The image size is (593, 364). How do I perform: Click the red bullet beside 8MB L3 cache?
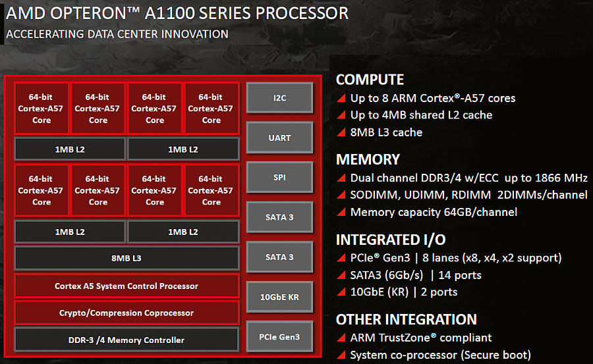tap(341, 132)
